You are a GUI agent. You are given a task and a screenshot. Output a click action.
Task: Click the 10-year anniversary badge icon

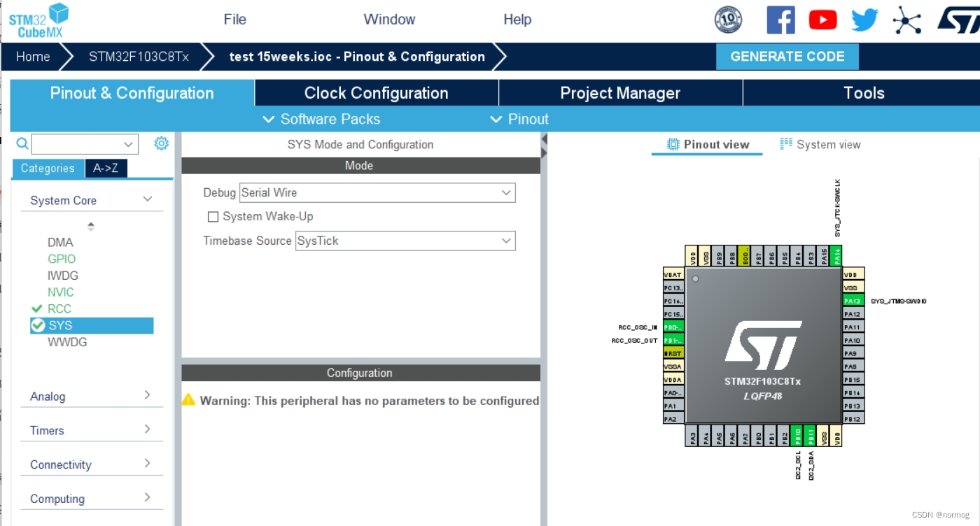click(728, 20)
